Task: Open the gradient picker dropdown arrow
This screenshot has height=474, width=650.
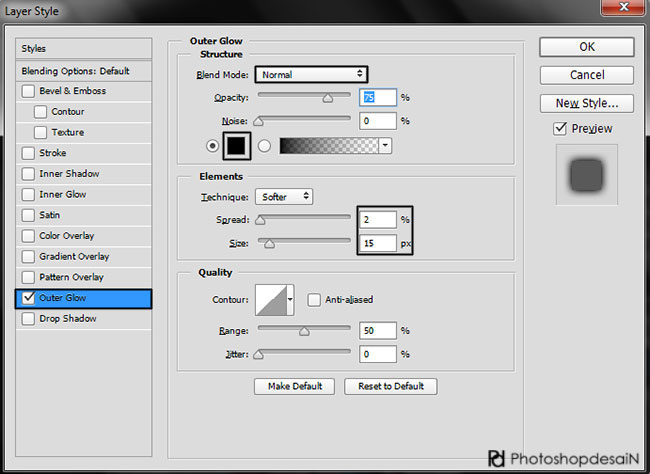Action: pyautogui.click(x=385, y=145)
